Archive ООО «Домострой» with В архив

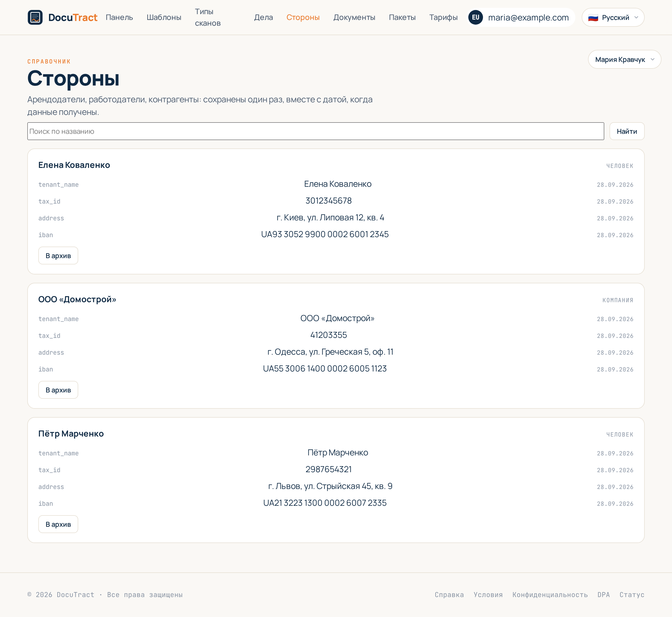pos(58,390)
